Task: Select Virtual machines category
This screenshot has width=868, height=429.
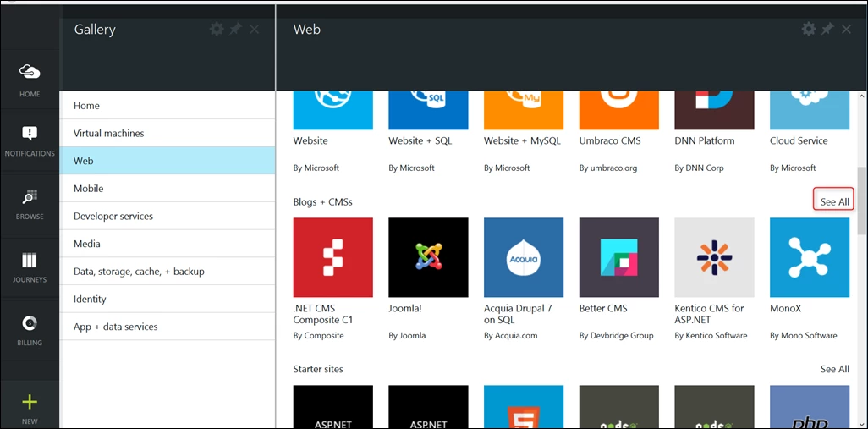Action: (168, 133)
